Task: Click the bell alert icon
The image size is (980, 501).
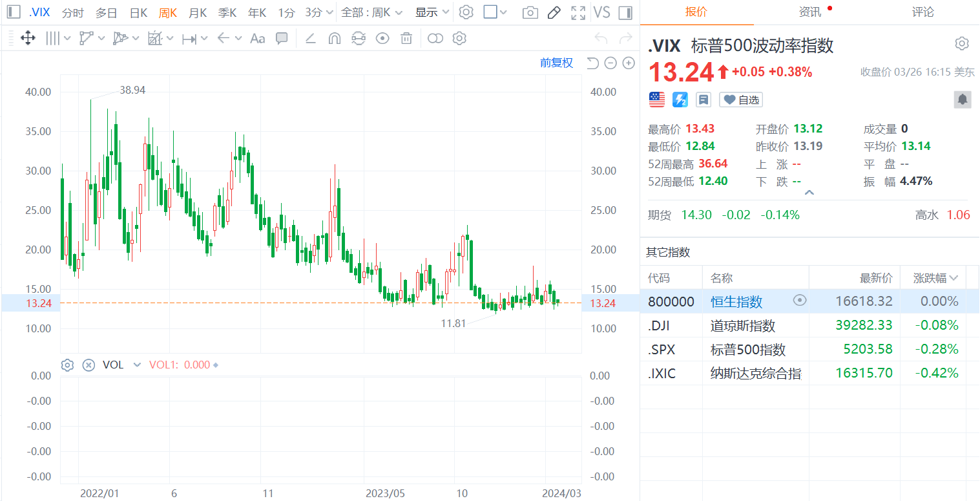Action: (x=963, y=99)
